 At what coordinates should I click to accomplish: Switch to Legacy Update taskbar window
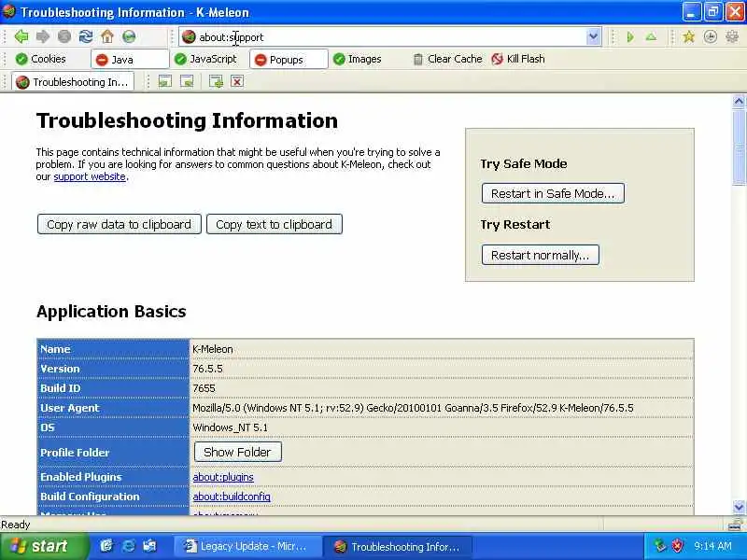pos(247,546)
